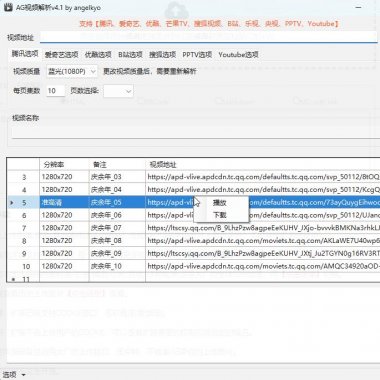Click the 1280x720 cell in row 8
Screen dimensions: 380x380
(x=64, y=241)
